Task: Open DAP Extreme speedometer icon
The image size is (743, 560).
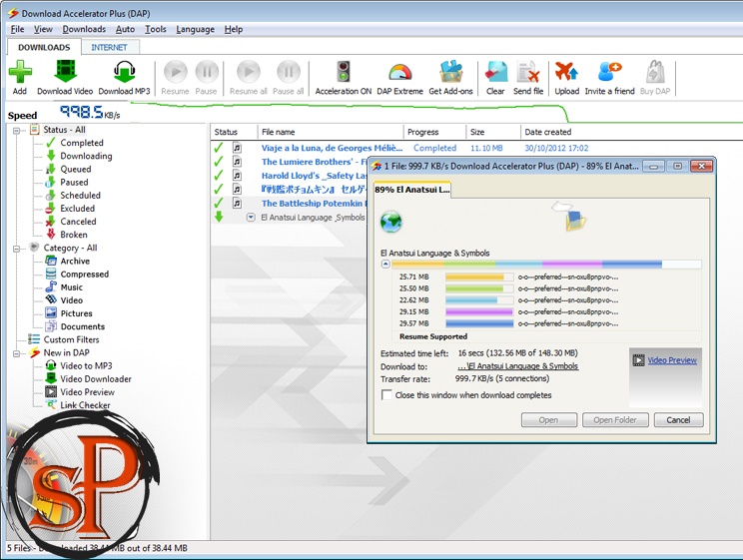Action: (x=399, y=73)
